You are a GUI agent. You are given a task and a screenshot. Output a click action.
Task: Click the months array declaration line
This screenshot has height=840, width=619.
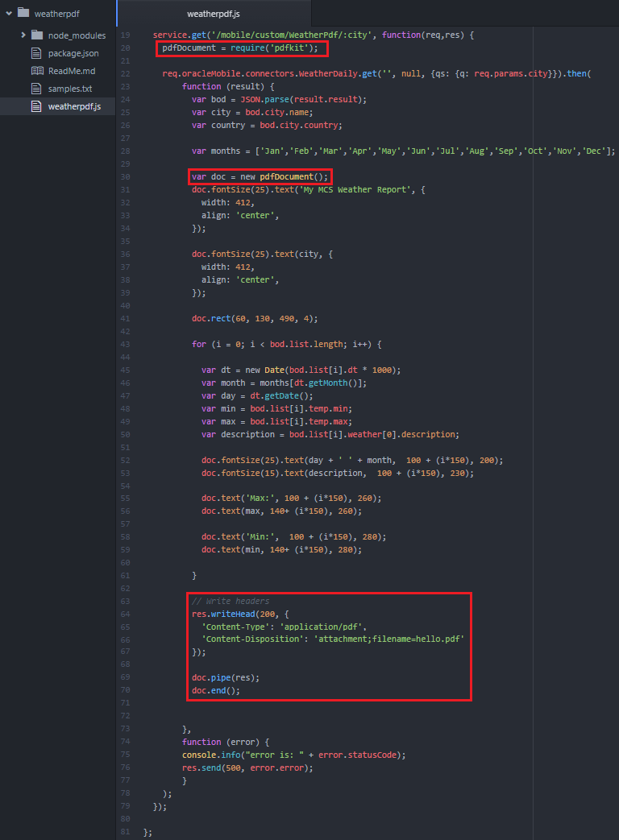pyautogui.click(x=404, y=151)
